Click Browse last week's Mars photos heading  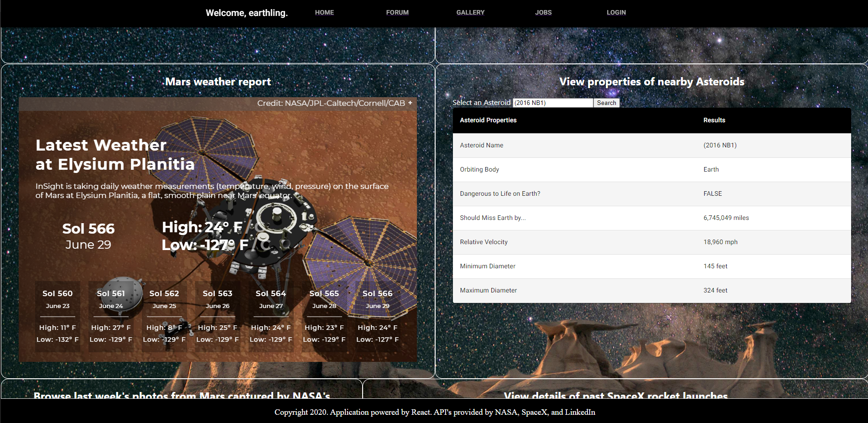182,395
